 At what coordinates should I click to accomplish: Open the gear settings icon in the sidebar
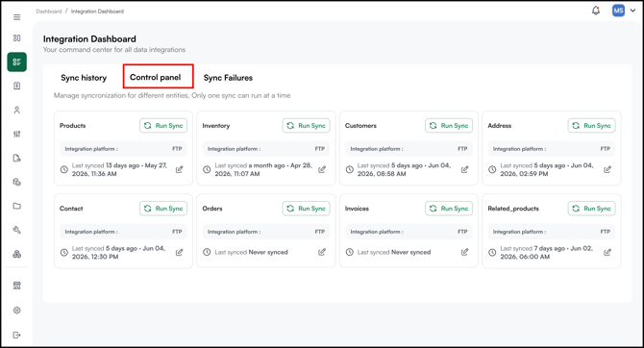point(17,311)
